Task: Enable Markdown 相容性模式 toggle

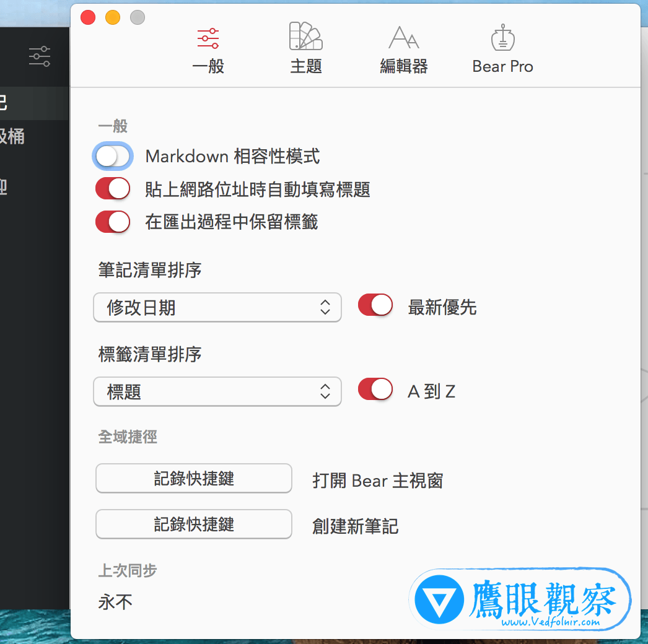Action: tap(112, 156)
